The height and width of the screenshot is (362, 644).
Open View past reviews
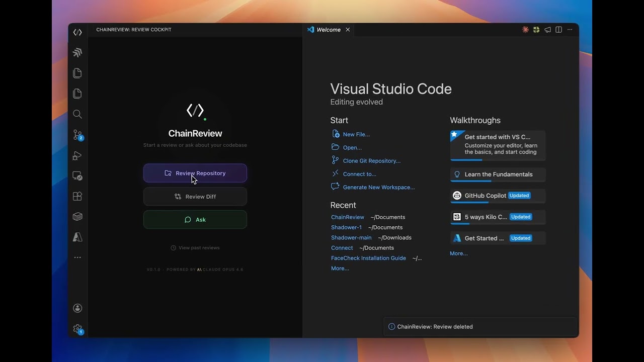pos(195,248)
